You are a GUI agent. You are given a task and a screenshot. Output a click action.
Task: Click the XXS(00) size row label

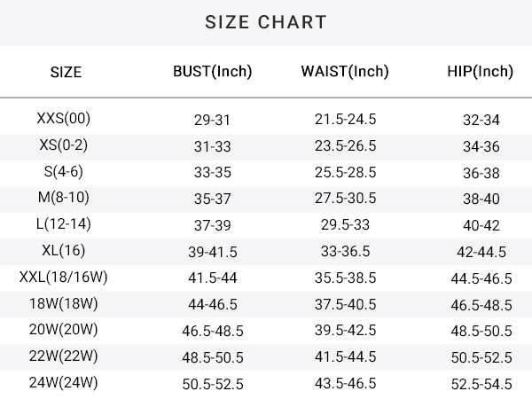point(64,119)
